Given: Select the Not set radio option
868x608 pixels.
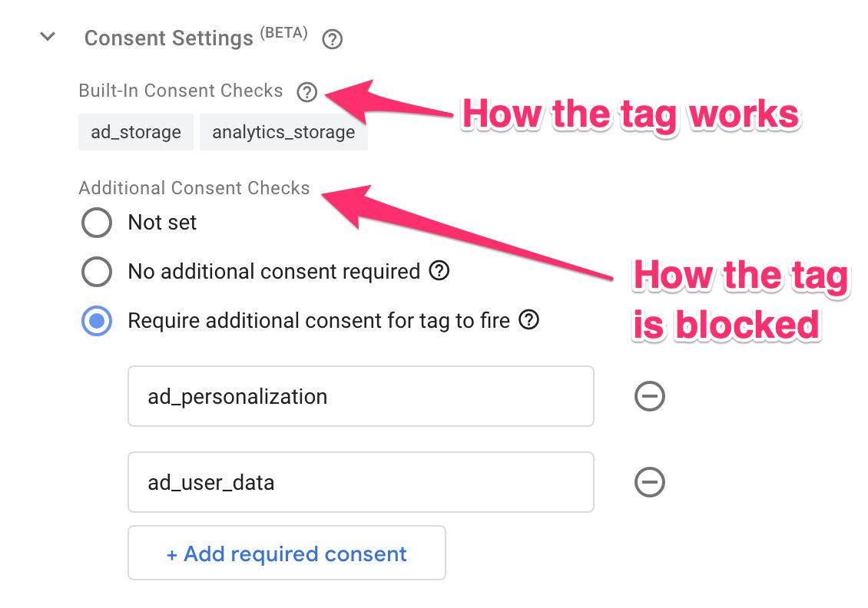Looking at the screenshot, I should (x=97, y=223).
